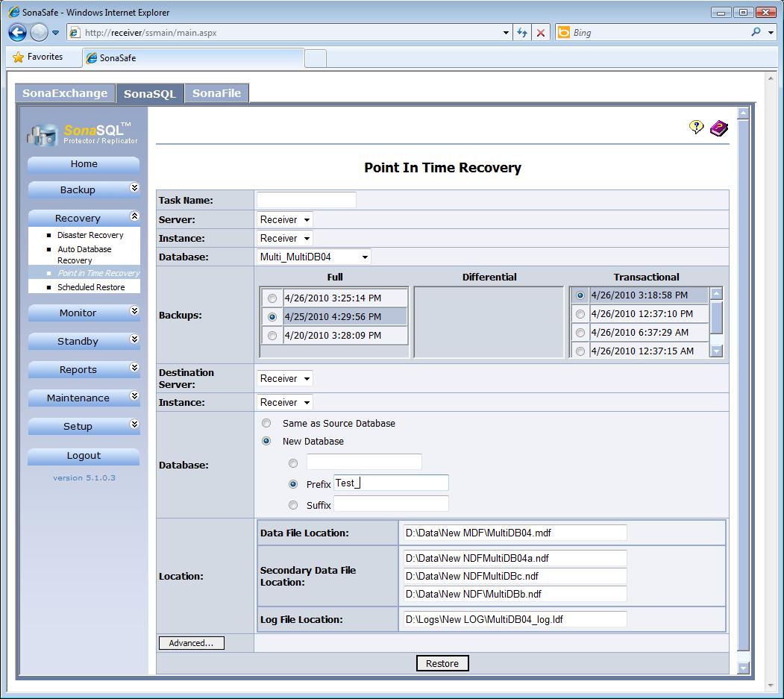
Task: Click the SonaSQL Protector logo
Action: pos(83,134)
